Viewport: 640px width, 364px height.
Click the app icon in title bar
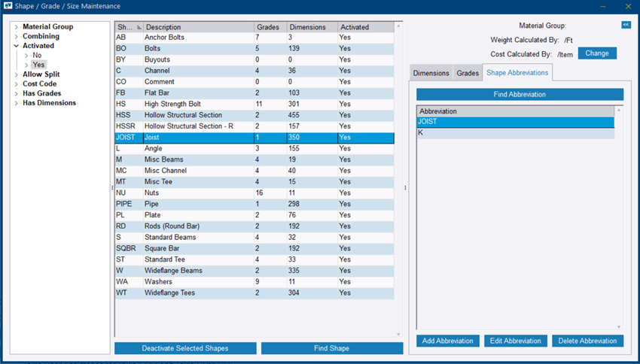(8, 6)
